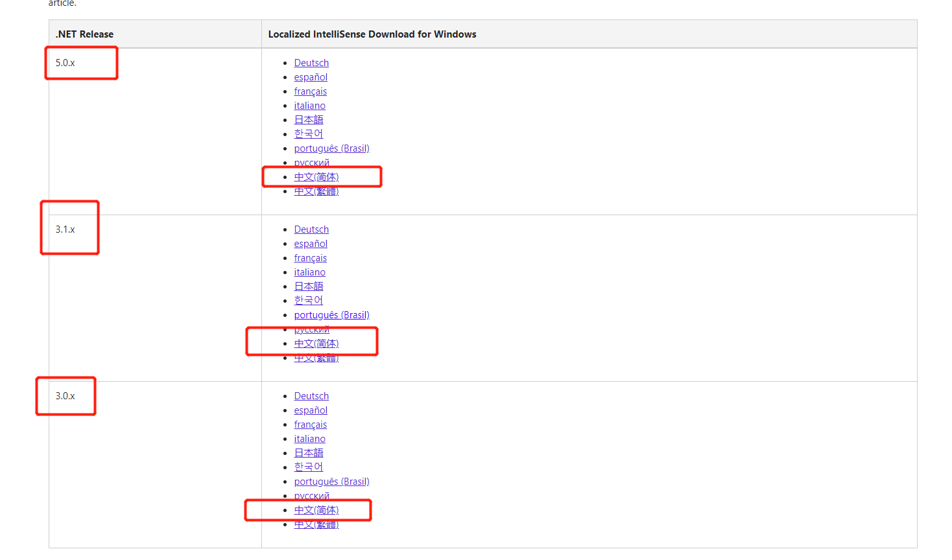The width and height of the screenshot is (952, 560).
Task: Click the 3.1.x release cell text
Action: point(65,229)
